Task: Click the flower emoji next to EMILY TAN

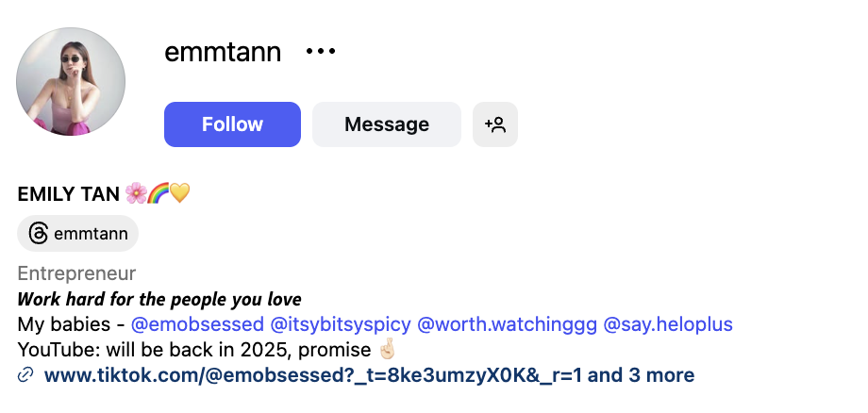Action: pos(136,194)
